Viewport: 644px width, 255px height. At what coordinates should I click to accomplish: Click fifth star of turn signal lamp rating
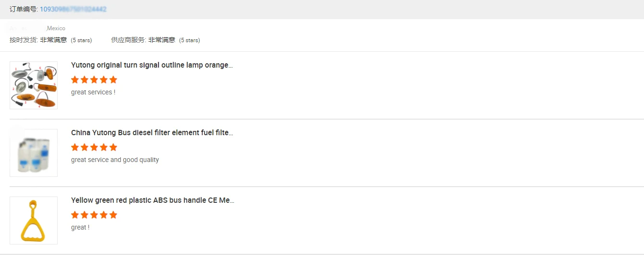[113, 80]
